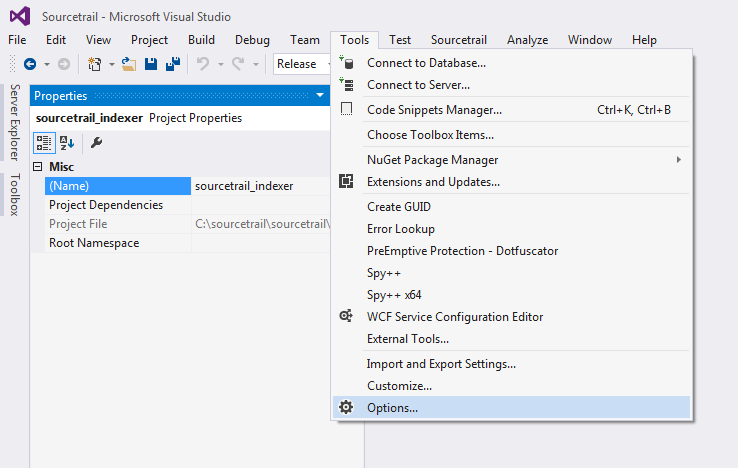
Task: Open PreEmptive Protection - Dotfuscator
Action: (511, 251)
